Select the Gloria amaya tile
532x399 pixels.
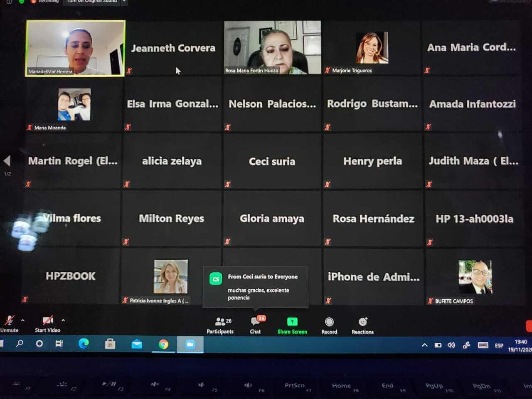(272, 219)
